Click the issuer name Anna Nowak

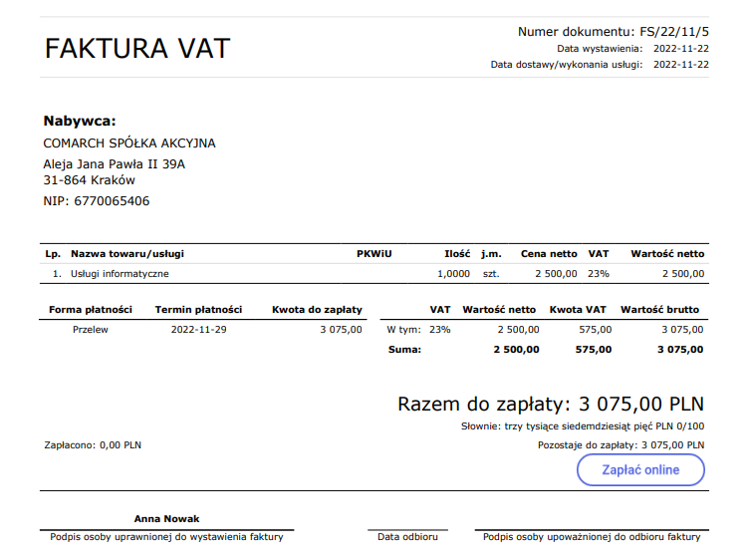[x=166, y=519]
